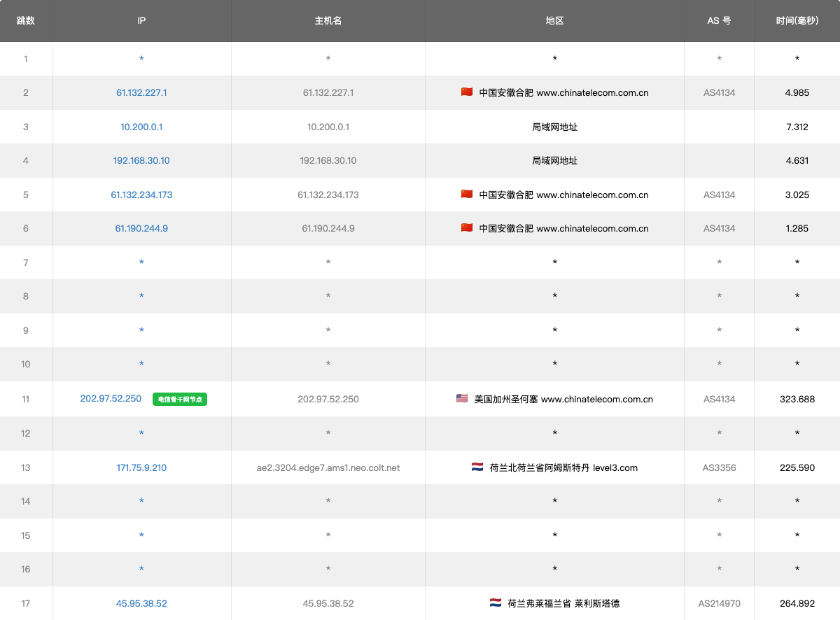Click the Netherlands flag in hop 13

477,467
